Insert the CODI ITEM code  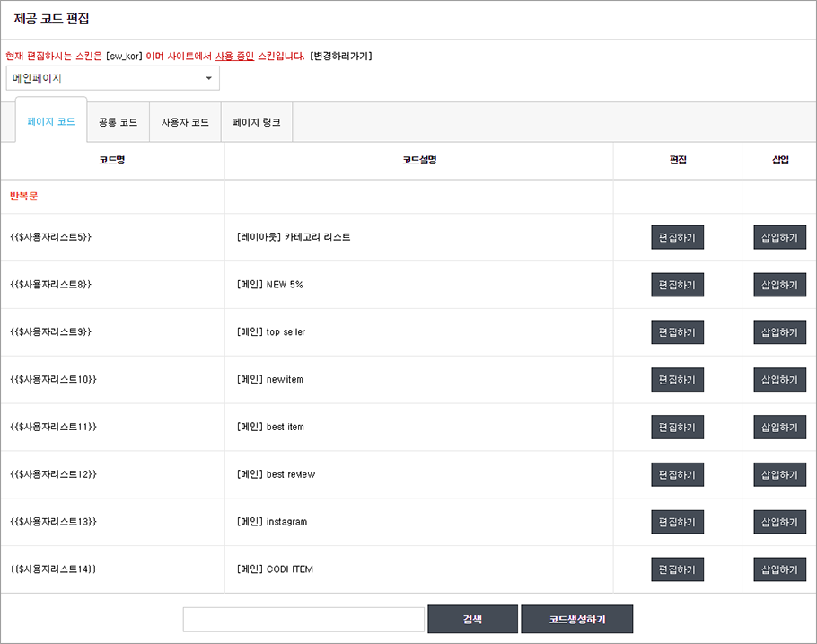tap(779, 569)
